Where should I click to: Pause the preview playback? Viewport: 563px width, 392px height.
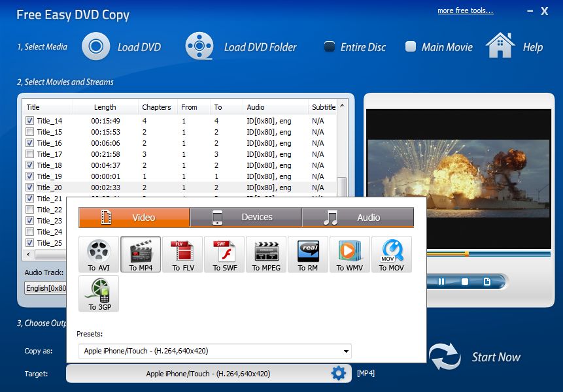click(441, 282)
